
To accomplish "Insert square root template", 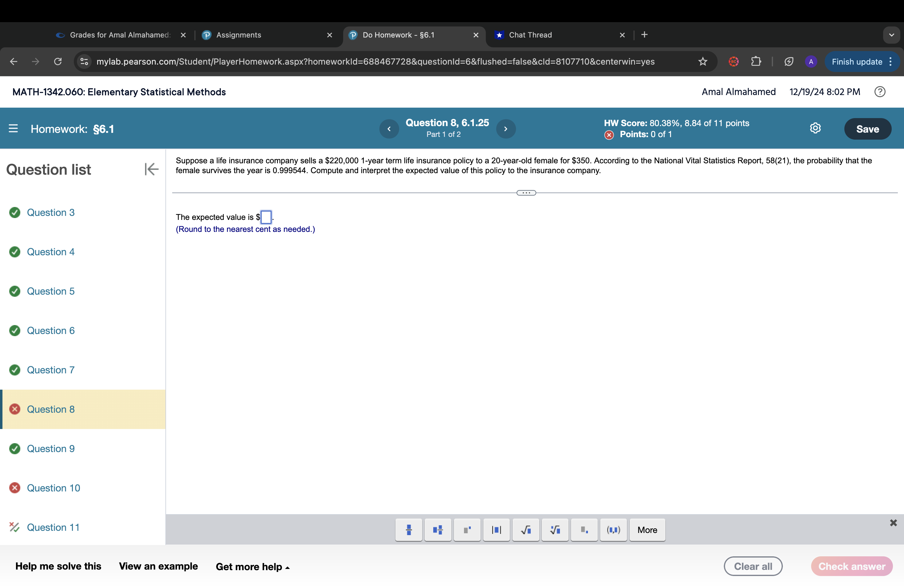I will pos(525,530).
